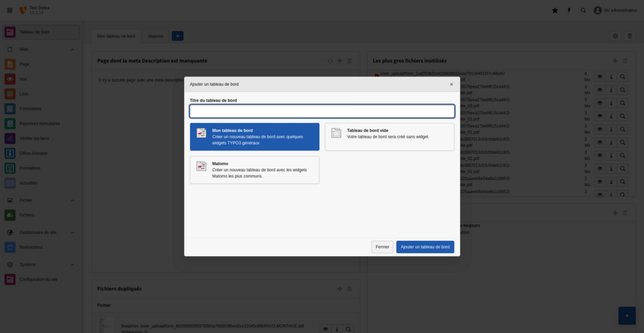Viewport: 644px width, 333px height.
Task: Collapse the Fichier module group
Action: coord(72,200)
